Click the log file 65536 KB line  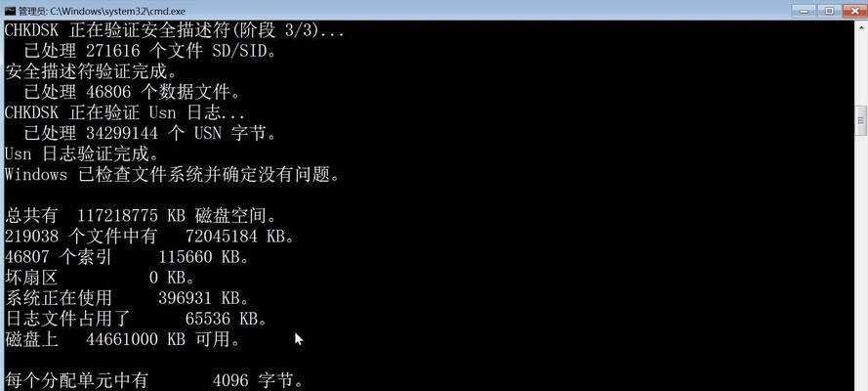click(x=136, y=319)
